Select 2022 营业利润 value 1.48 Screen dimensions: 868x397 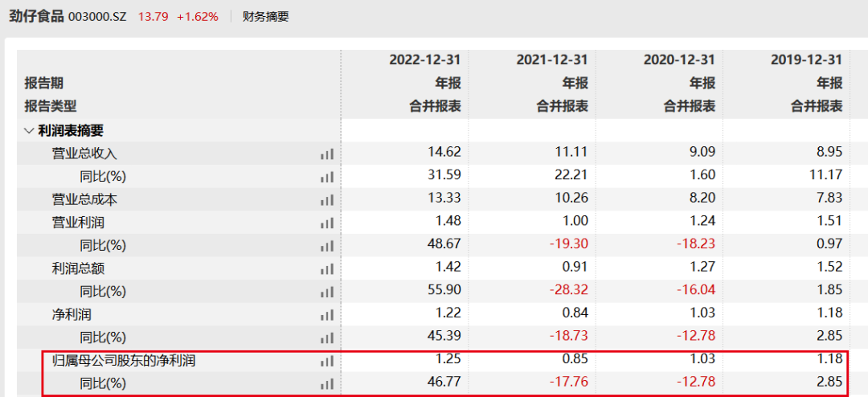(x=449, y=221)
